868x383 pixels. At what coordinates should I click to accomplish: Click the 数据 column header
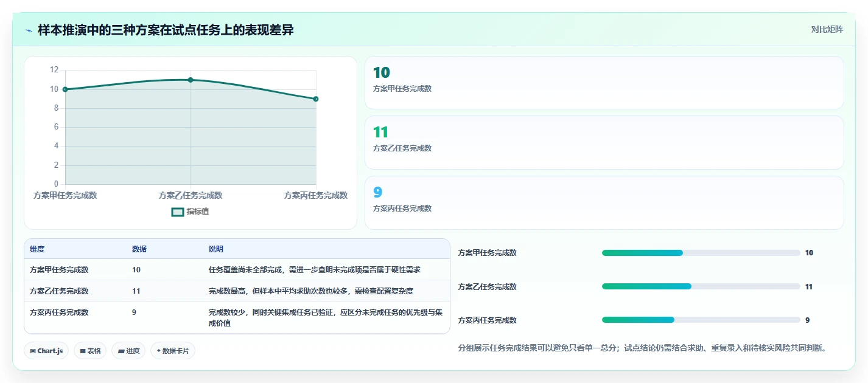click(139, 249)
